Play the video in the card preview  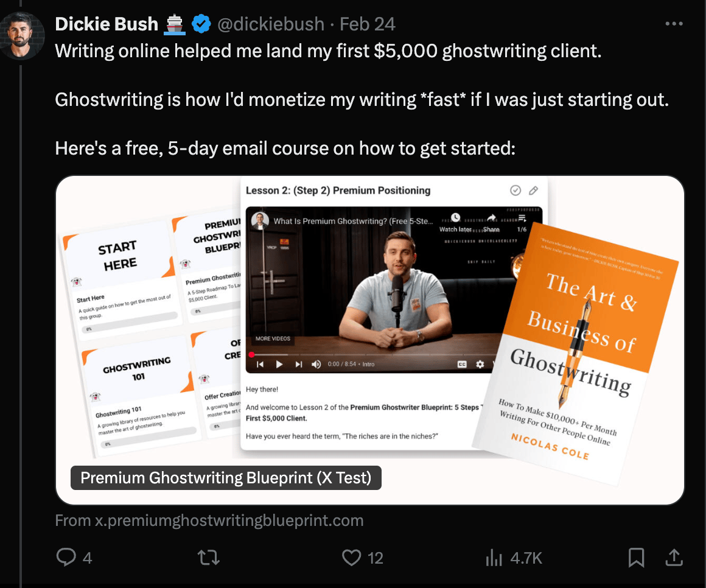coord(279,364)
